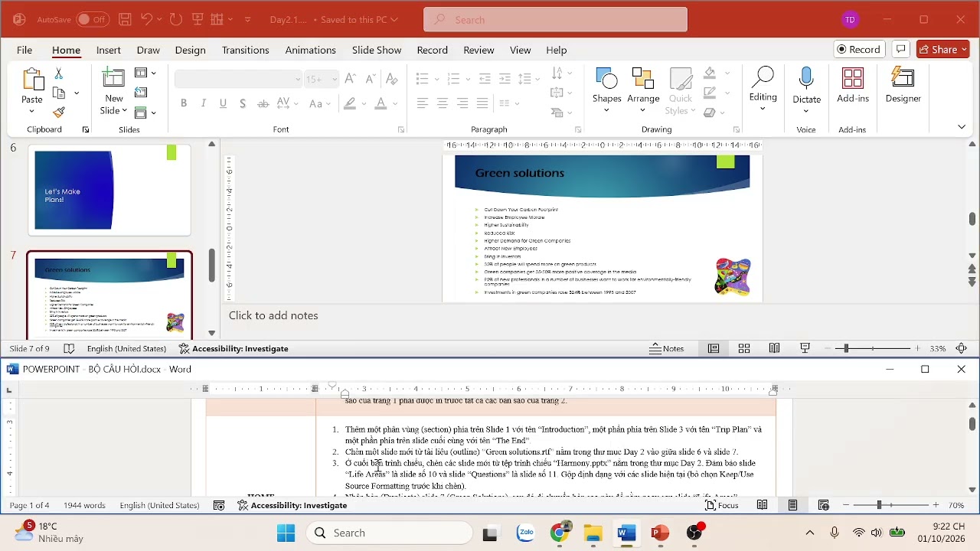Toggle the Notes pane button
980x551 pixels.
[667, 348]
